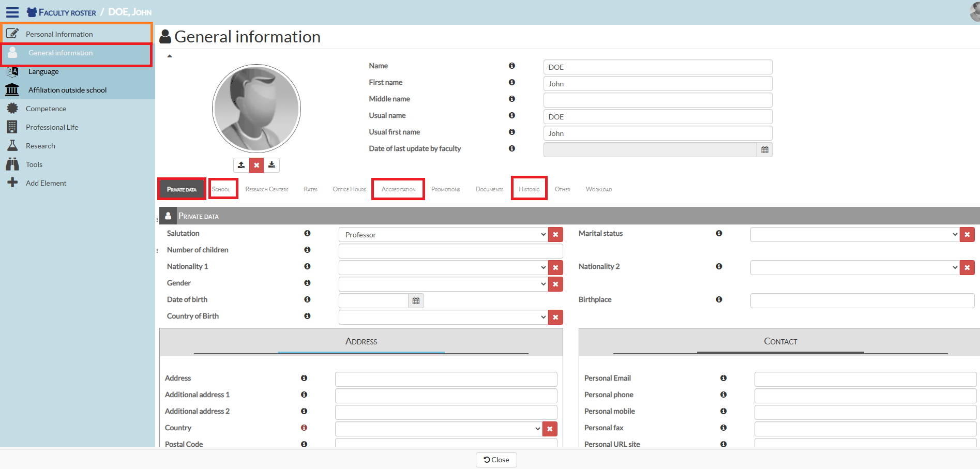Open Professional Life in sidebar
Image resolution: width=980 pixels, height=469 pixels.
[52, 127]
